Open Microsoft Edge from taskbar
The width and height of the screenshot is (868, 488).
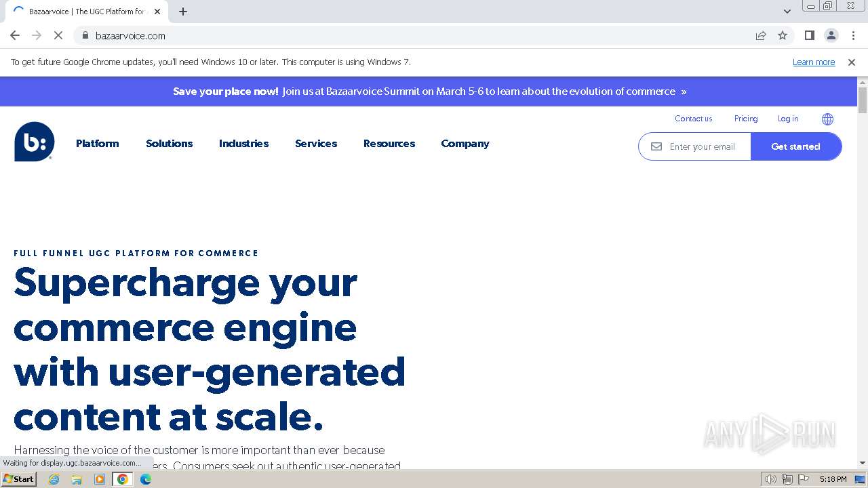click(146, 479)
